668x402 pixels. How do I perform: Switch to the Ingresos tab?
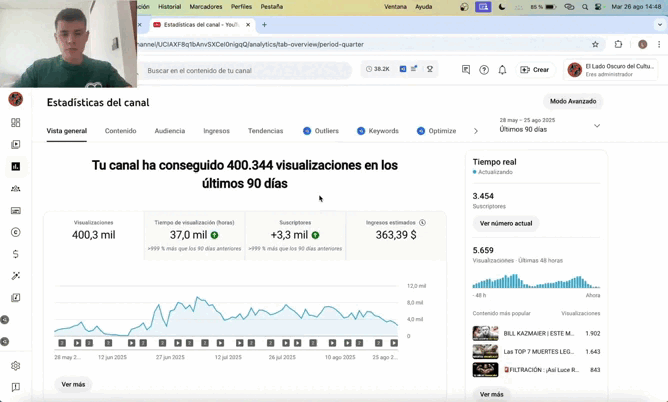click(216, 131)
